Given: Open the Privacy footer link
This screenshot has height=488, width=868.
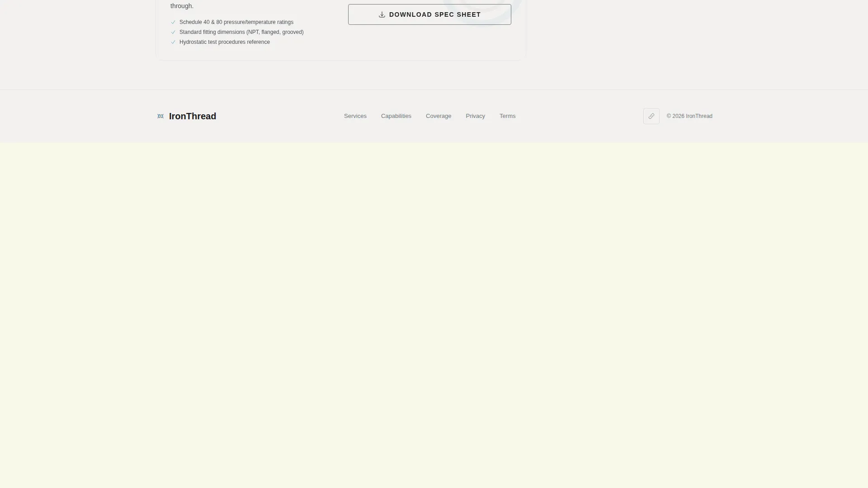Looking at the screenshot, I should tap(475, 116).
